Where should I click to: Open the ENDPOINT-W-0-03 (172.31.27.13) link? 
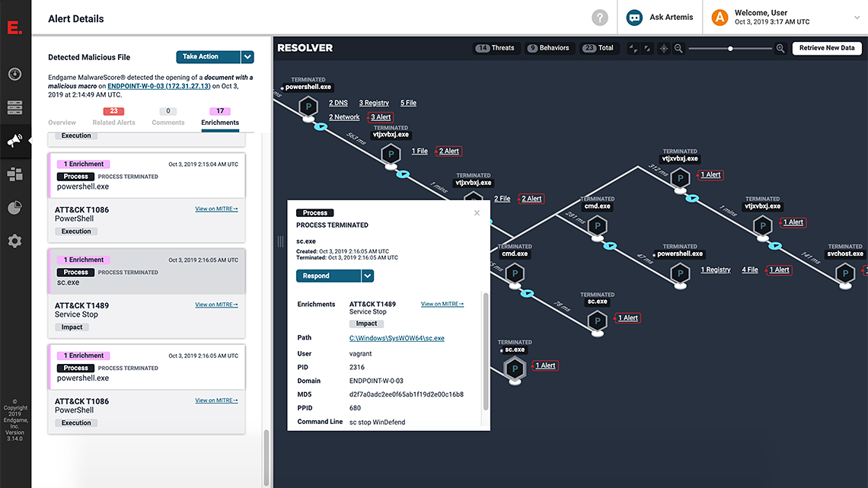pyautogui.click(x=159, y=86)
